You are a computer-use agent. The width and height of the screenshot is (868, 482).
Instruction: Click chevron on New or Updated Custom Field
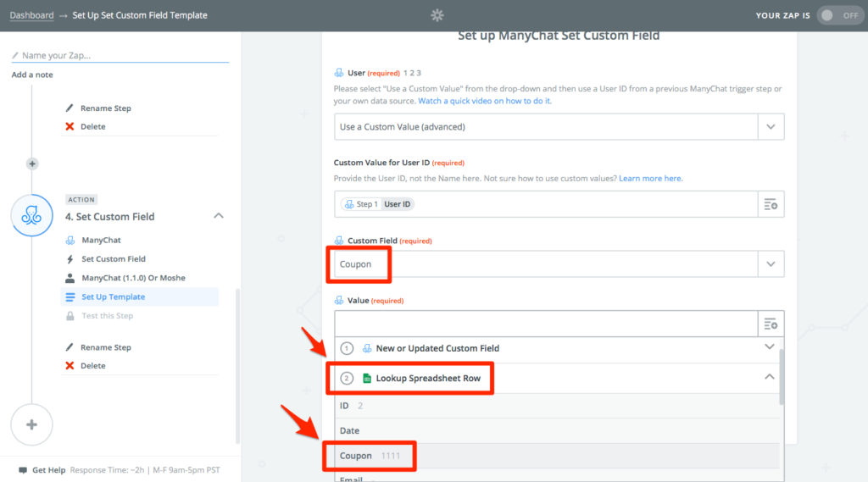(x=770, y=347)
